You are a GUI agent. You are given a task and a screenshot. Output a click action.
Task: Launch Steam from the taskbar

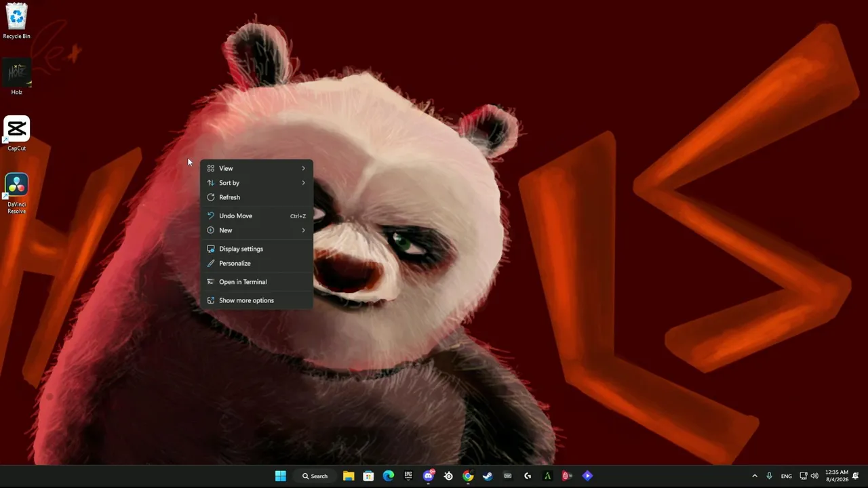point(488,476)
